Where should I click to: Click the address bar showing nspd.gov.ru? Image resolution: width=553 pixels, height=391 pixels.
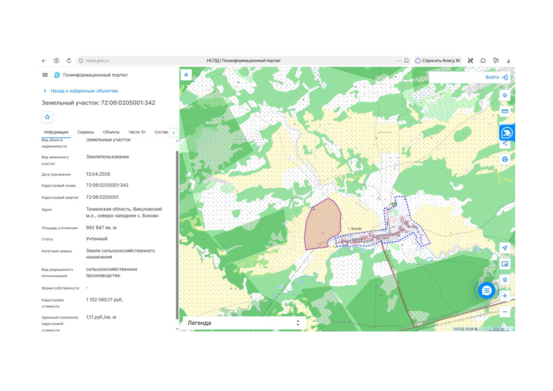point(243,61)
